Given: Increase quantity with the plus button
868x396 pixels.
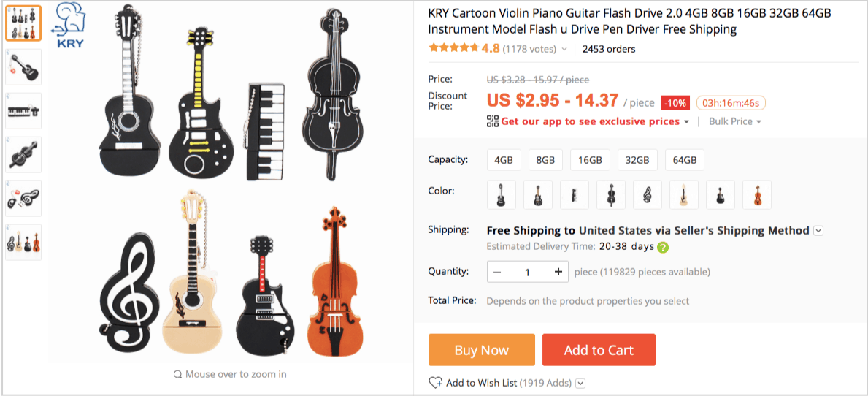Looking at the screenshot, I should point(558,272).
